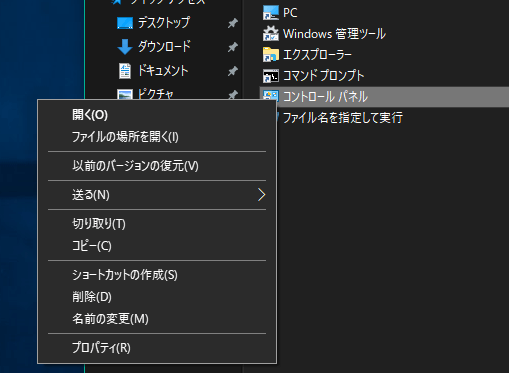This screenshot has height=373, width=509.
Task: Open ドキュメント in quick access
Action: (163, 71)
